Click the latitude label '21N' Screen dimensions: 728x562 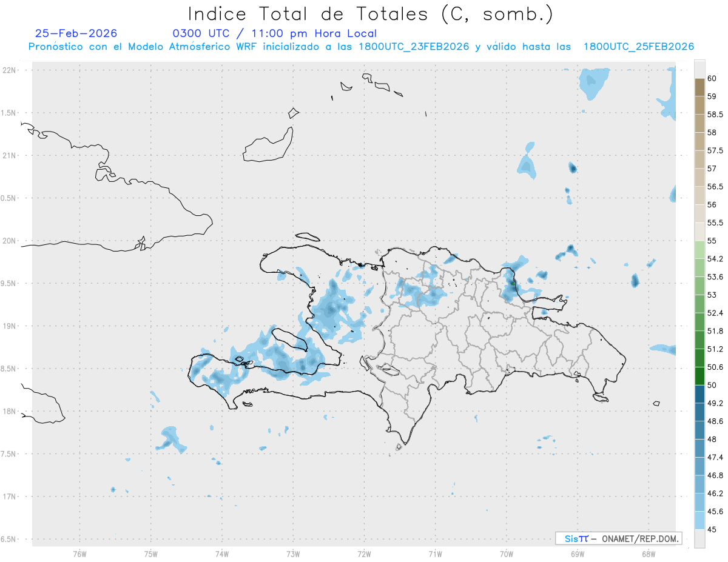pos(10,155)
